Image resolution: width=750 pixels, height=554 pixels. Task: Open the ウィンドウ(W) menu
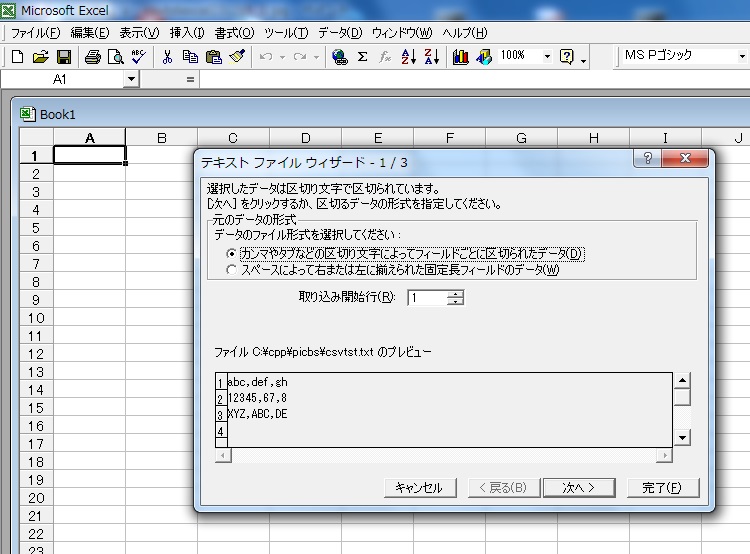(x=402, y=33)
